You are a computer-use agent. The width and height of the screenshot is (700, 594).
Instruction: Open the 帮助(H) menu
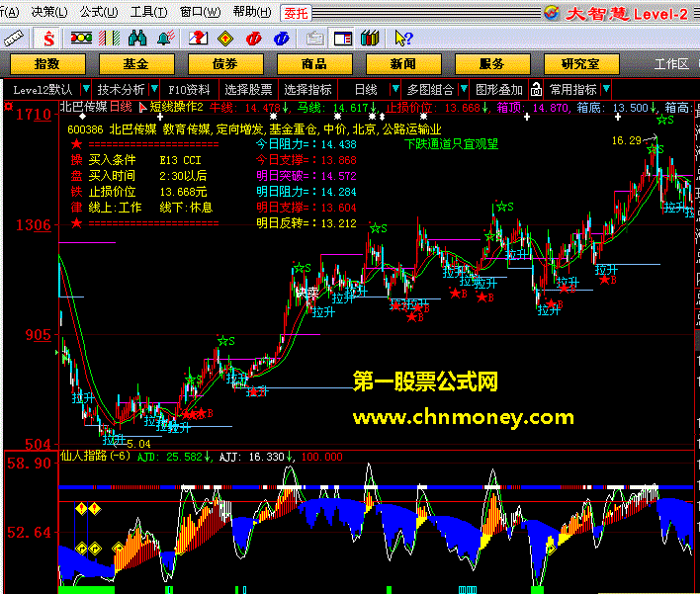[252, 12]
